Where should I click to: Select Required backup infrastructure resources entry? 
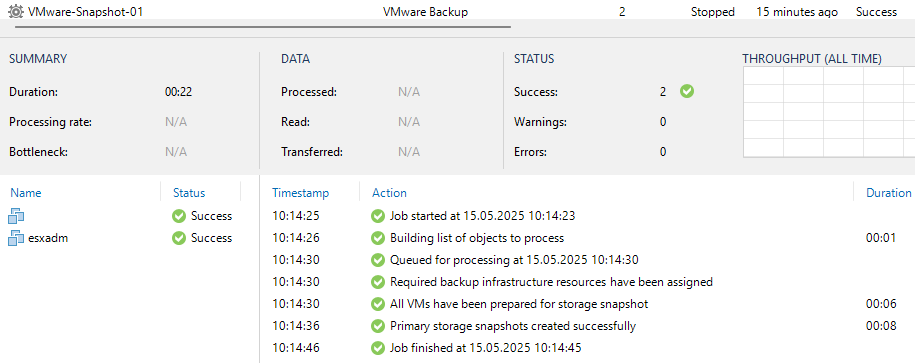click(551, 282)
